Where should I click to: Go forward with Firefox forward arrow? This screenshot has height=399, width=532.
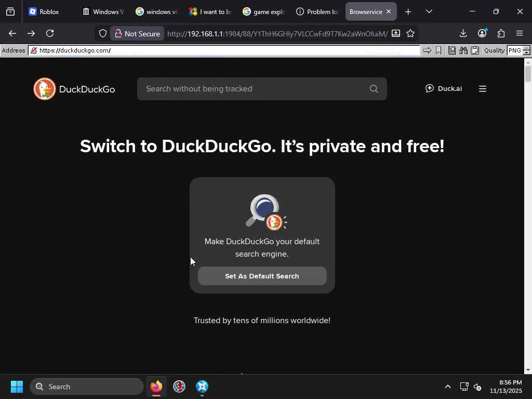tap(31, 33)
